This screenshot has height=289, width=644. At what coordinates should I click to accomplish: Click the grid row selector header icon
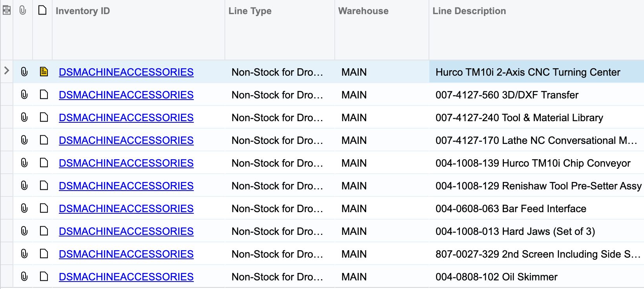point(6,10)
